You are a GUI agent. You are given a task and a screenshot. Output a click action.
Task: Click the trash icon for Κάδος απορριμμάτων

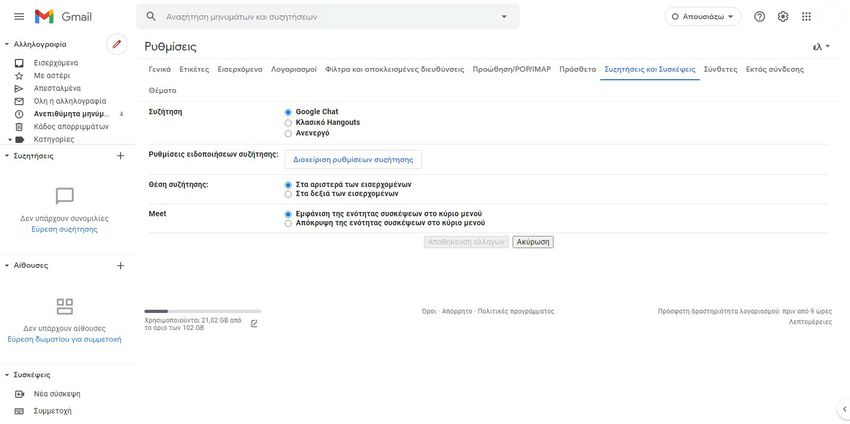point(19,127)
